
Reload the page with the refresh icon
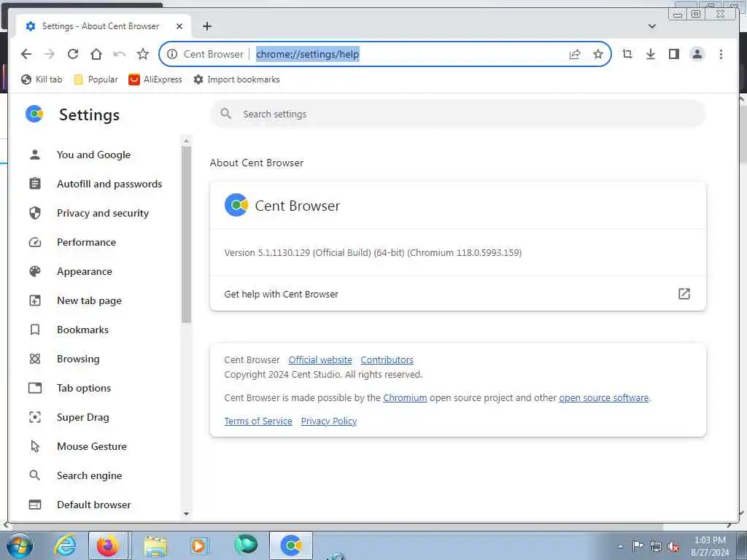click(73, 54)
